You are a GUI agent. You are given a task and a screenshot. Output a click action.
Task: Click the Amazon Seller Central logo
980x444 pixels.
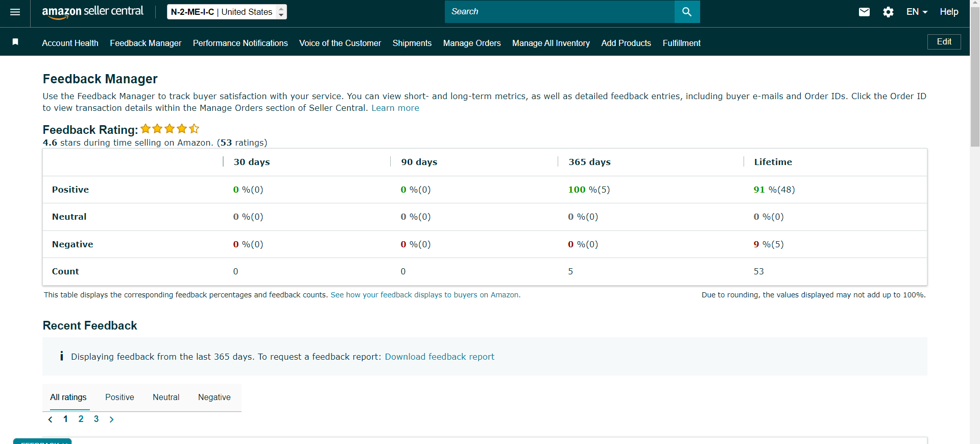tap(92, 12)
